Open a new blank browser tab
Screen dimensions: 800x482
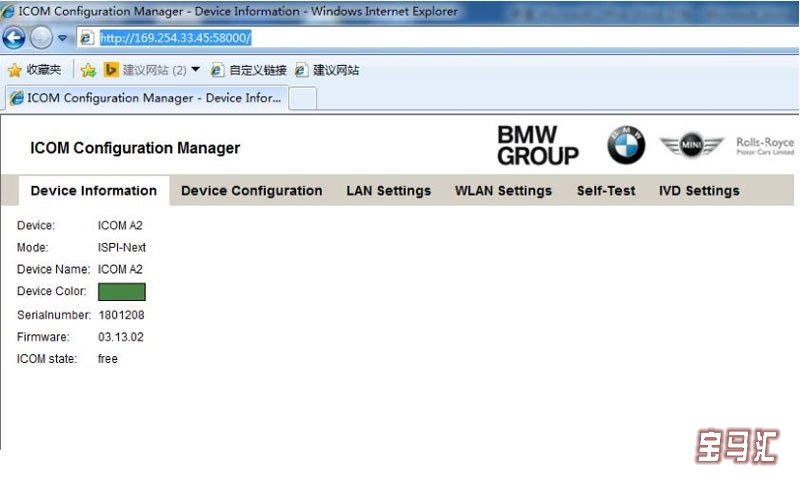303,98
